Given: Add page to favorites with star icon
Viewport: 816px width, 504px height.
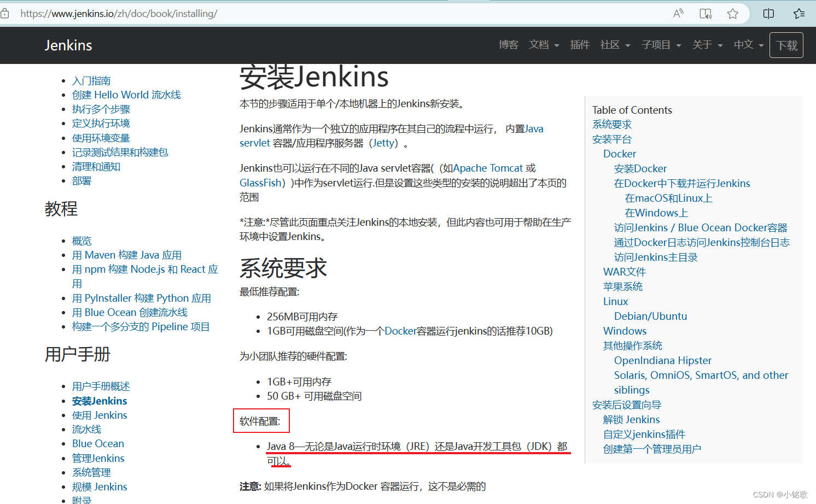Looking at the screenshot, I should pos(733,14).
